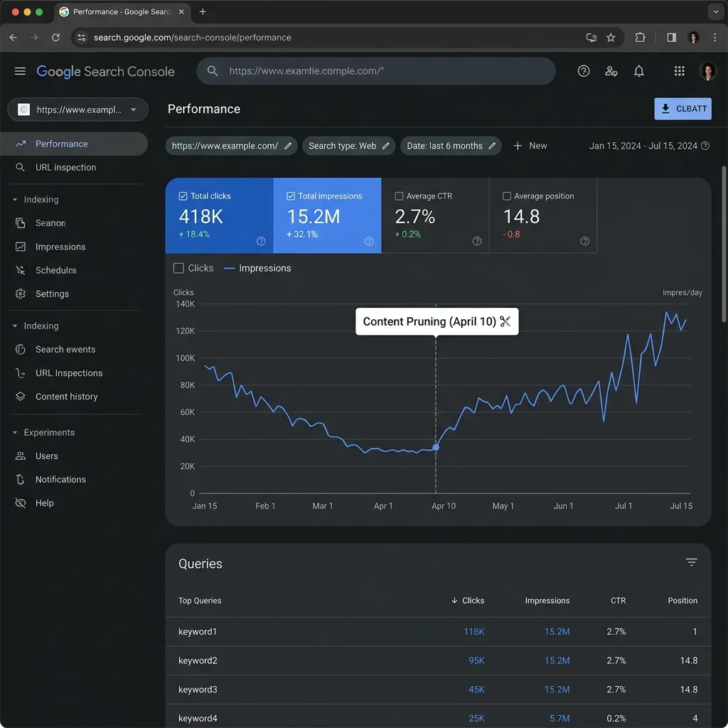Click the Impressions column header
Image resolution: width=728 pixels, height=728 pixels.
pyautogui.click(x=547, y=600)
